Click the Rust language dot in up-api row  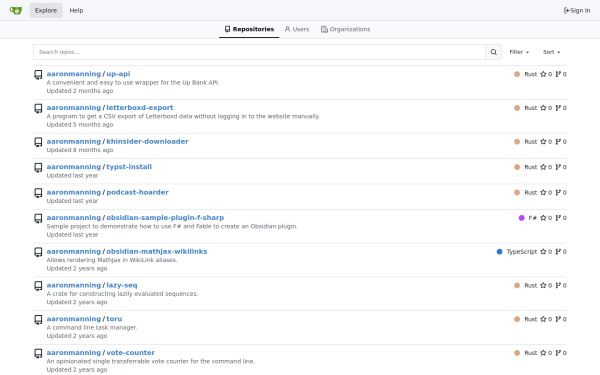(x=517, y=74)
